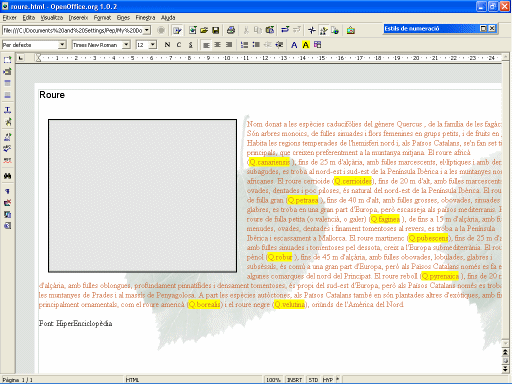Expand the 'Per defecte' paragraph style dropdown

tap(62, 45)
